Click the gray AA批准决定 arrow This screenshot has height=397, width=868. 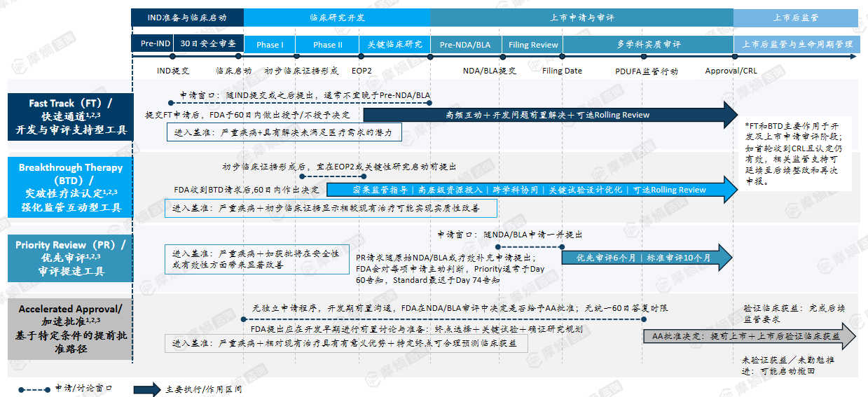(750, 336)
